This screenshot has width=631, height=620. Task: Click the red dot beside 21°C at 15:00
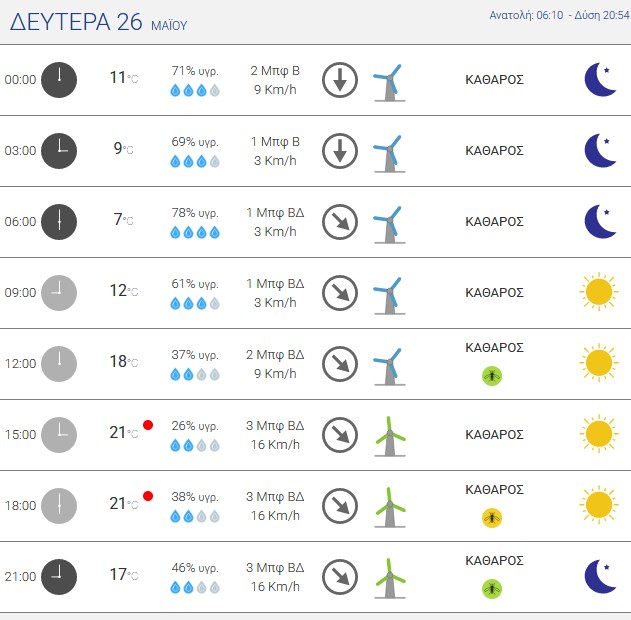(x=148, y=425)
